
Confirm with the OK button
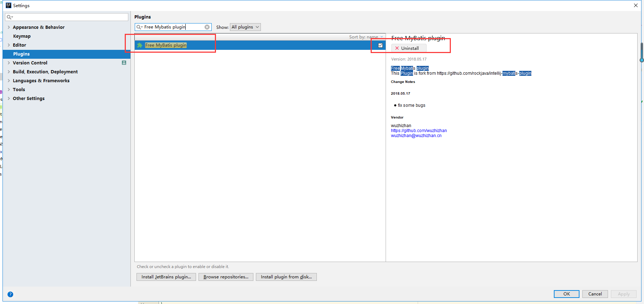click(x=567, y=294)
